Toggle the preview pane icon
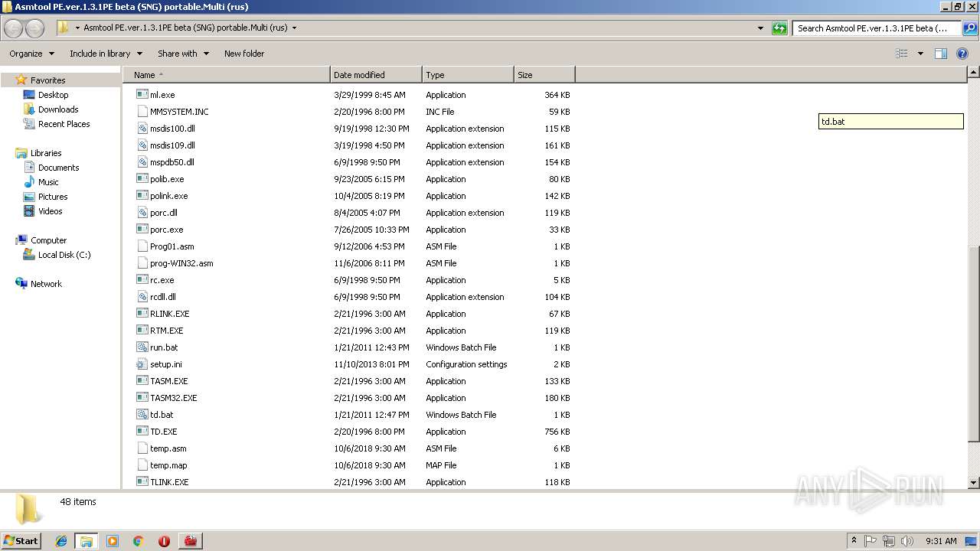Viewport: 980px width, 551px height. coord(941,54)
